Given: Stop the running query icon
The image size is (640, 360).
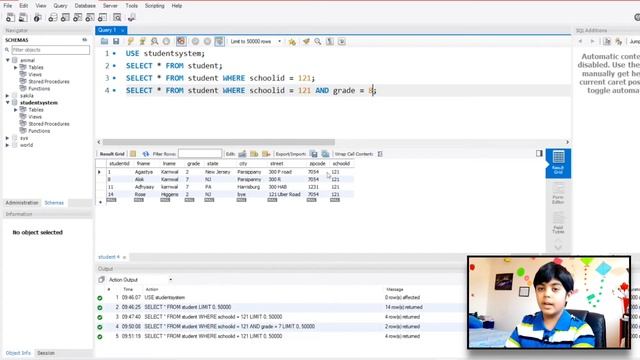Looking at the screenshot, I should point(166,41).
